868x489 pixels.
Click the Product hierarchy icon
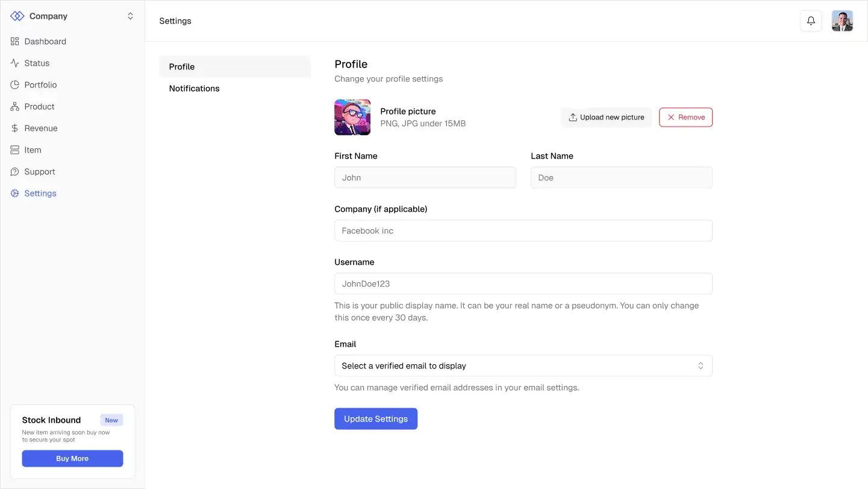pos(15,107)
